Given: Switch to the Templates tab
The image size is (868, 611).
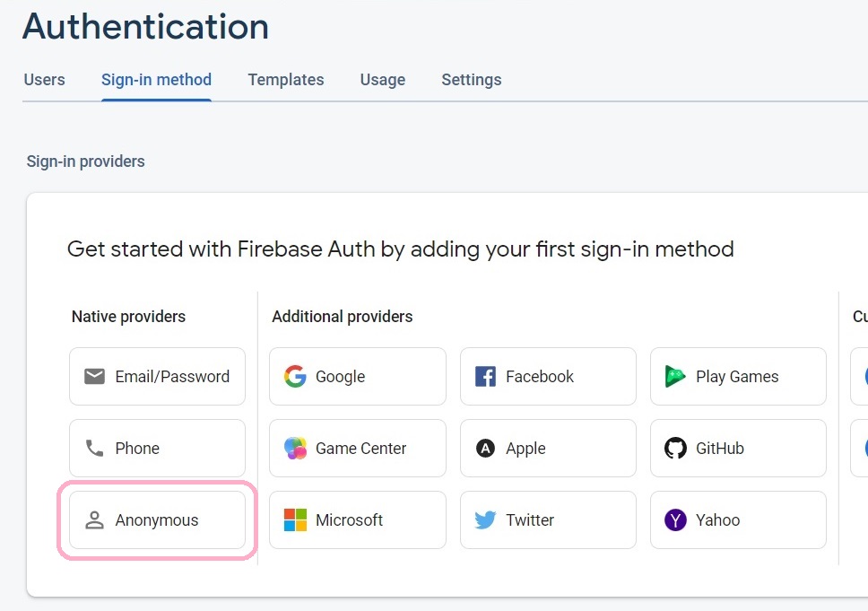Looking at the screenshot, I should 286,80.
